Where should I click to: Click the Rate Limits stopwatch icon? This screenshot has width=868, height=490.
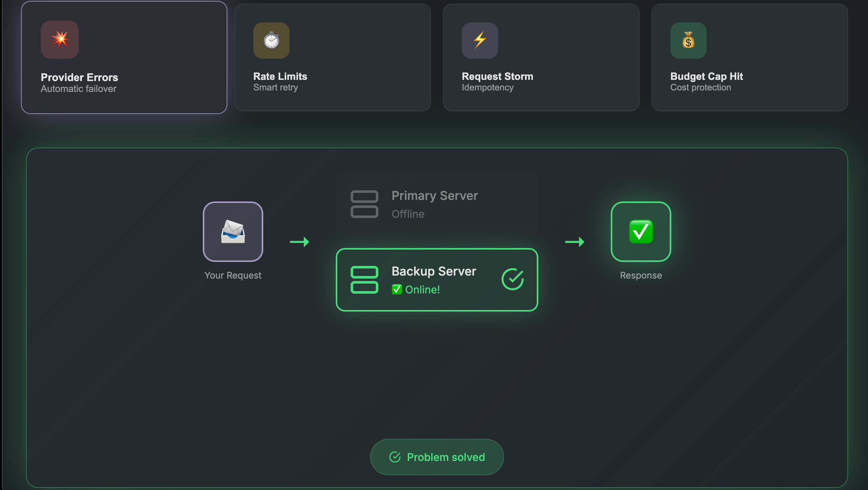[271, 41]
